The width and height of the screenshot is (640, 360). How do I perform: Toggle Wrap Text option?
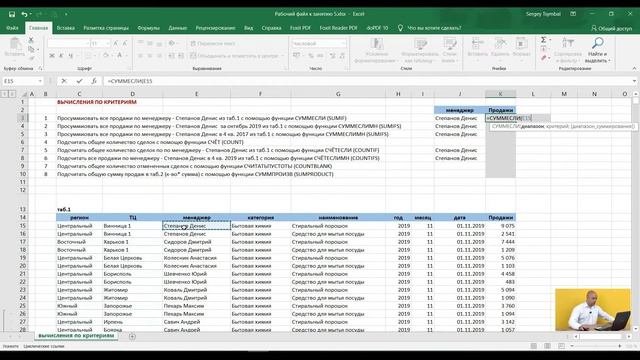click(x=213, y=44)
